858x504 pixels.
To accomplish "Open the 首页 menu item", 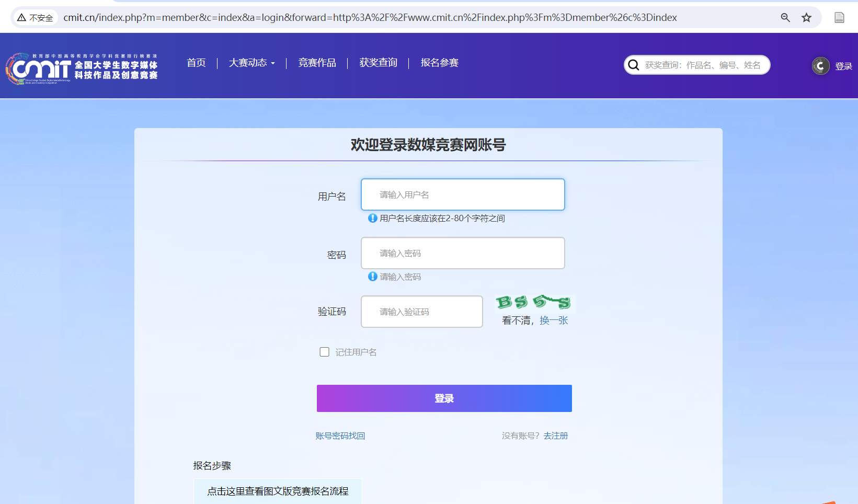I will (196, 63).
